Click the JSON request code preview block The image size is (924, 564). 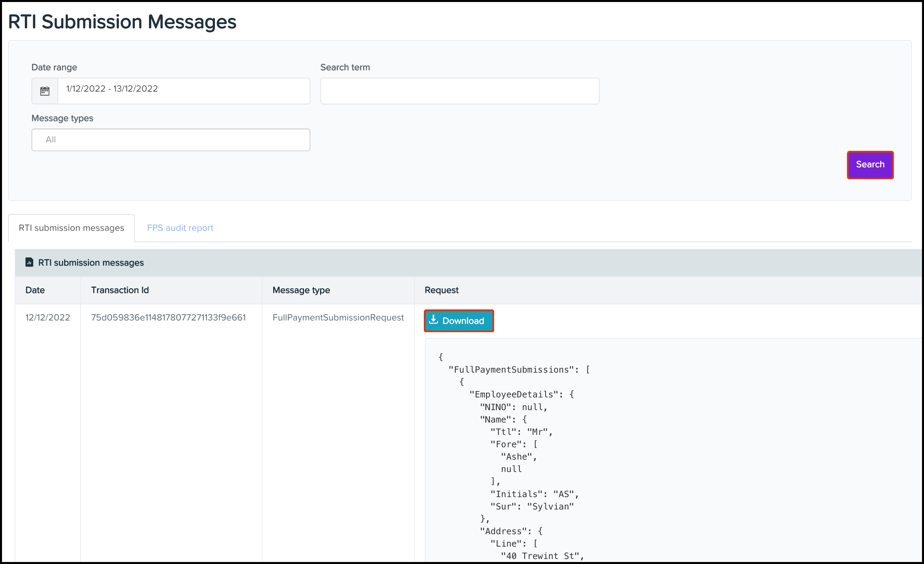click(637, 450)
